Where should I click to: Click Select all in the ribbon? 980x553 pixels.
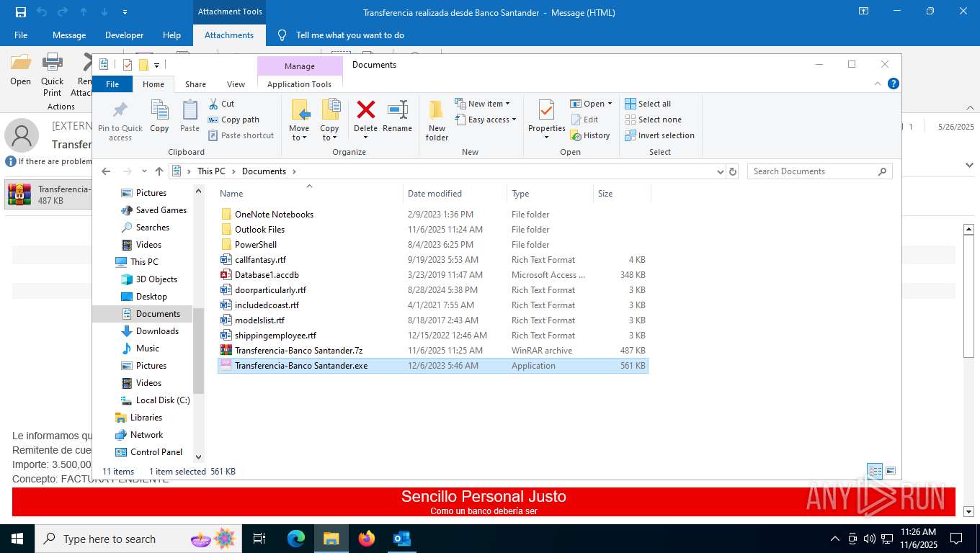(648, 104)
